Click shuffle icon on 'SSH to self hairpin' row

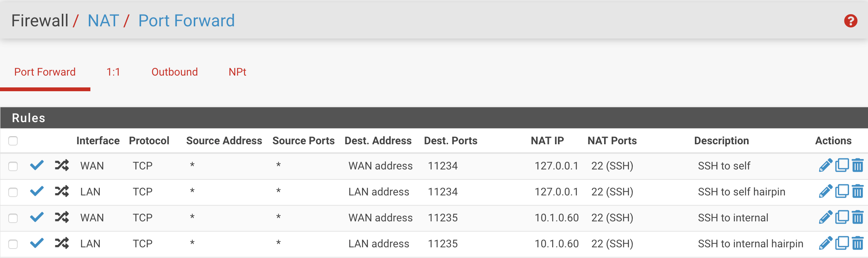pos(62,191)
